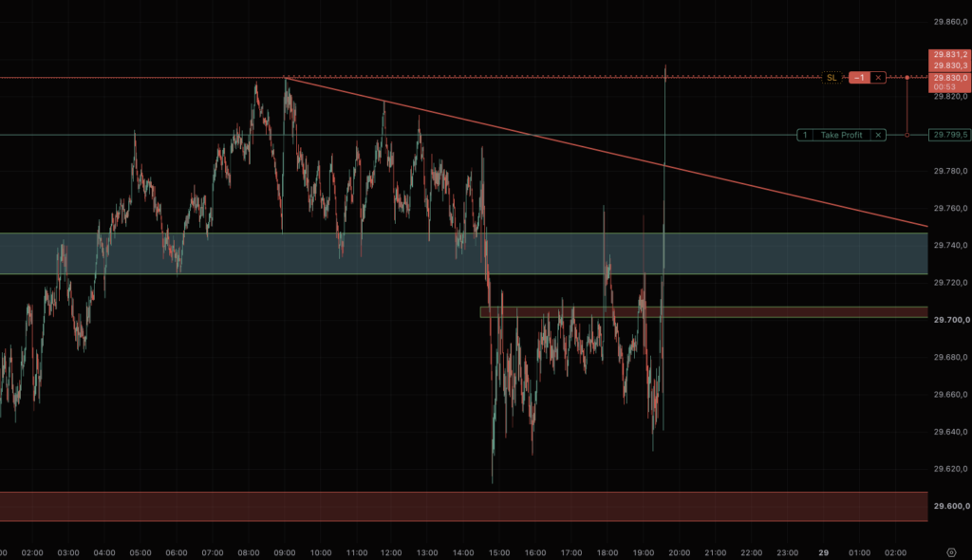Image resolution: width=972 pixels, height=560 pixels.
Task: Click the 29.660,0 price axis label
Action: pos(950,395)
